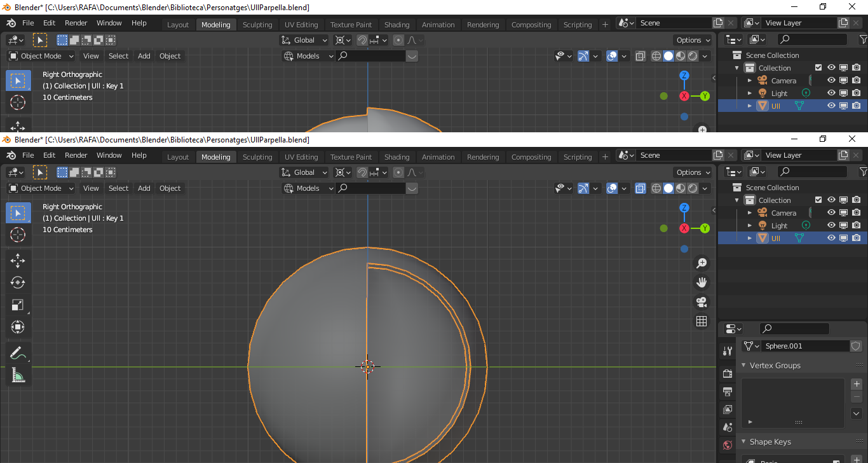
Task: Add a workspace with plus tab in lower window
Action: coord(605,156)
